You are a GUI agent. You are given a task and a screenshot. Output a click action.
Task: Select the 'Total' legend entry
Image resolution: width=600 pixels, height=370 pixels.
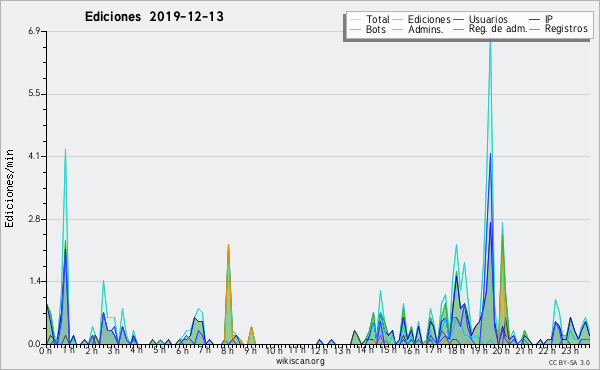coord(377,19)
